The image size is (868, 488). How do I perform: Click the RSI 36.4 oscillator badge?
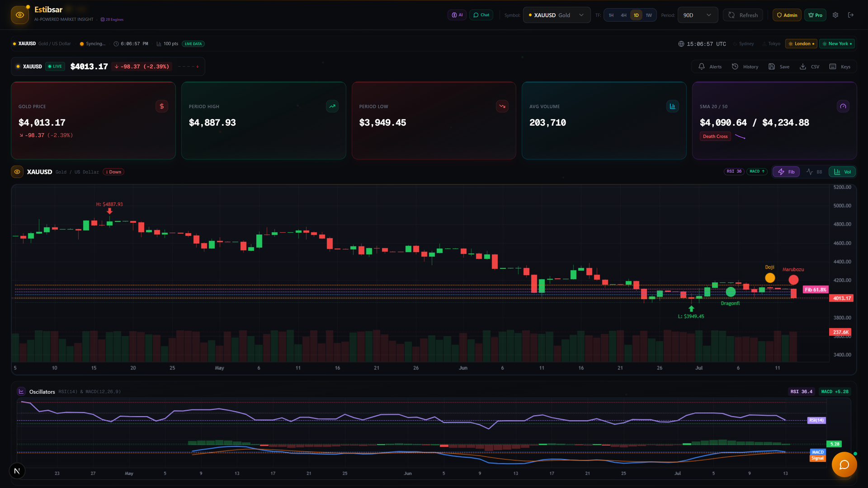(x=801, y=392)
